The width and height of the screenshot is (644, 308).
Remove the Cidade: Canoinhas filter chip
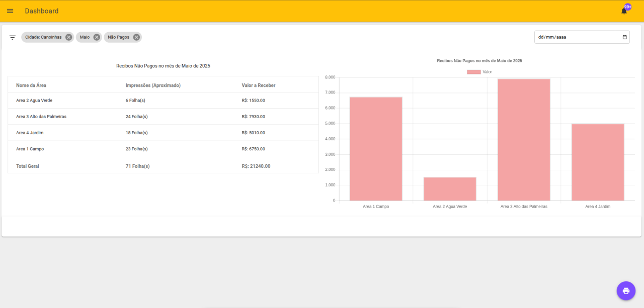pos(69,37)
